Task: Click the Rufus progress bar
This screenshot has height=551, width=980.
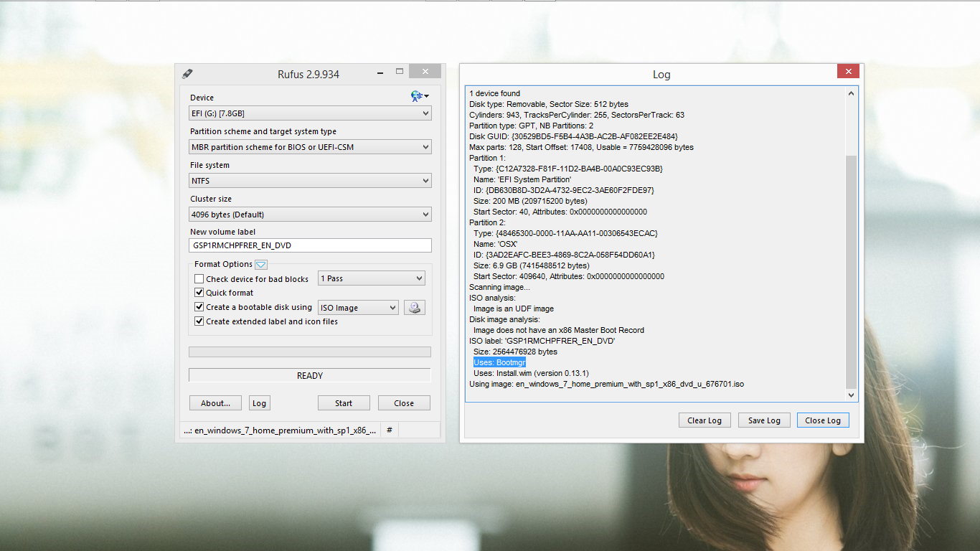Action: [310, 352]
